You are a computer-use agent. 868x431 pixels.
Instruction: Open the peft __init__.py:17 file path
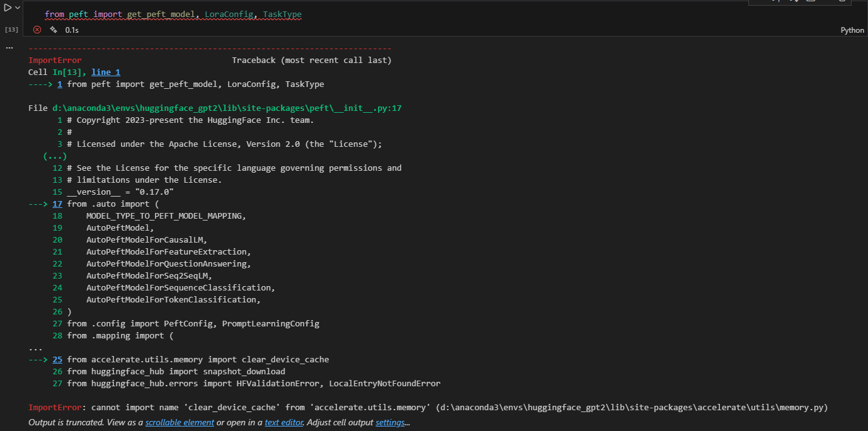227,108
